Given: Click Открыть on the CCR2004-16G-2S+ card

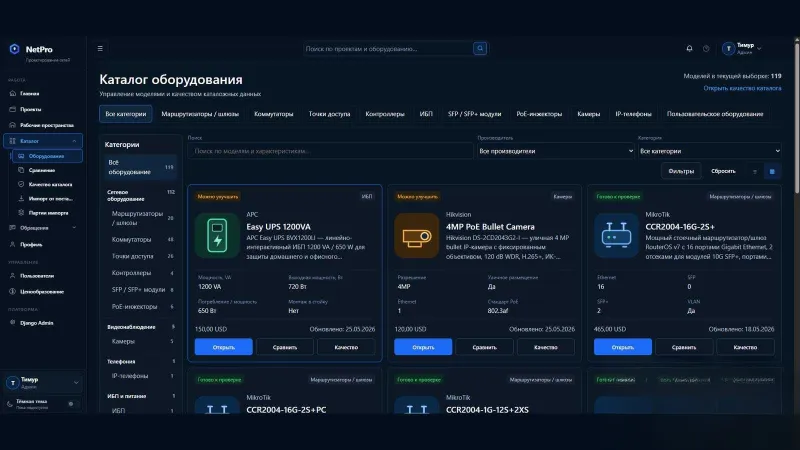Looking at the screenshot, I should [x=622, y=347].
